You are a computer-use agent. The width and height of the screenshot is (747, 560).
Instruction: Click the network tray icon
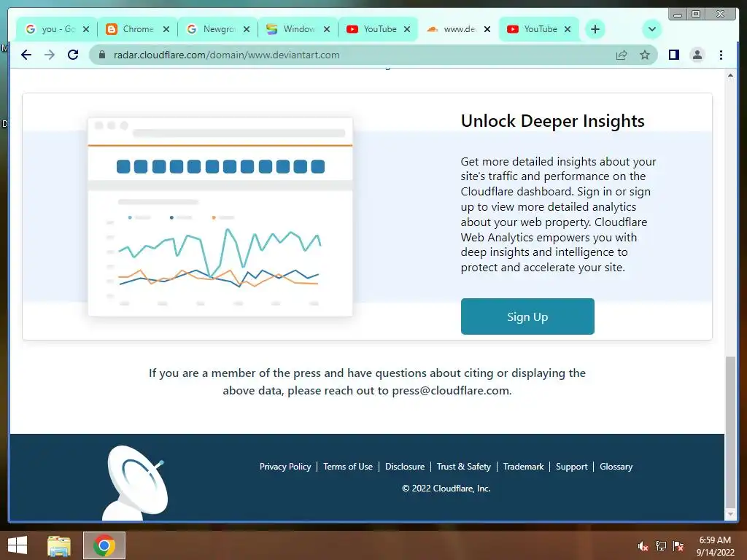[x=661, y=546]
